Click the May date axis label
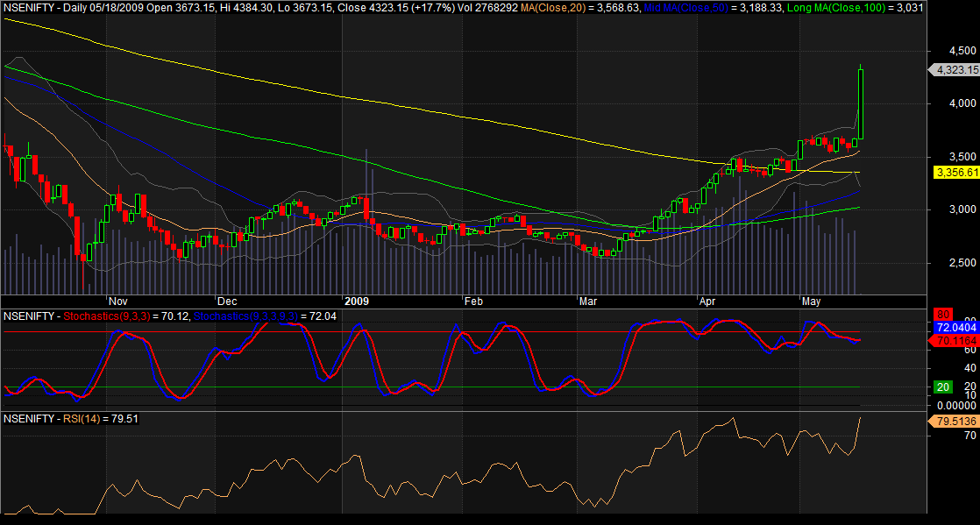Screen dimensions: 980x525 click(x=812, y=302)
